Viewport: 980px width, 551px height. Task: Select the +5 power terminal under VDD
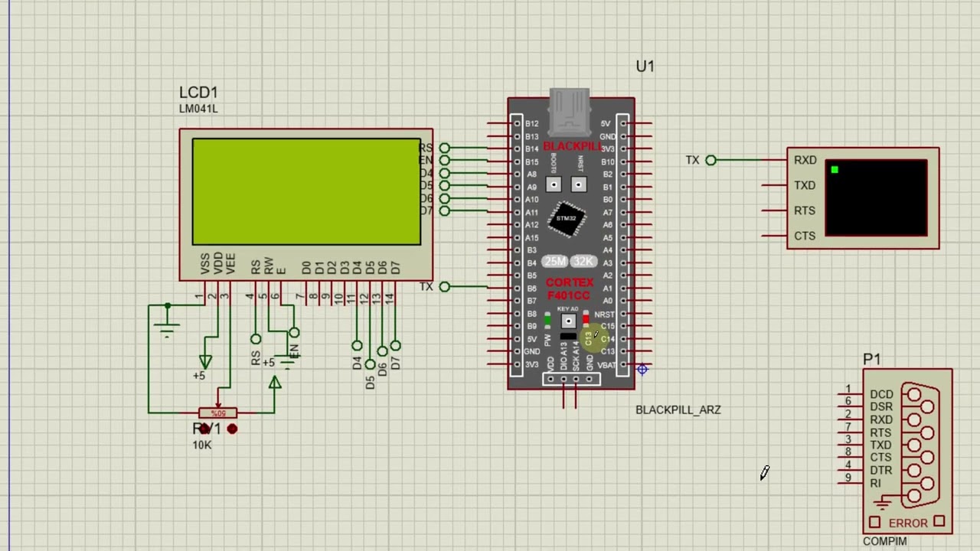click(x=205, y=361)
